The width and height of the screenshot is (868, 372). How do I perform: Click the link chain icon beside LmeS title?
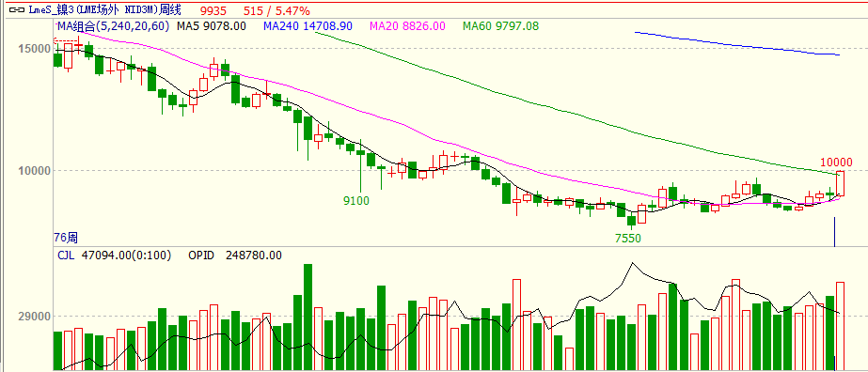pos(18,10)
